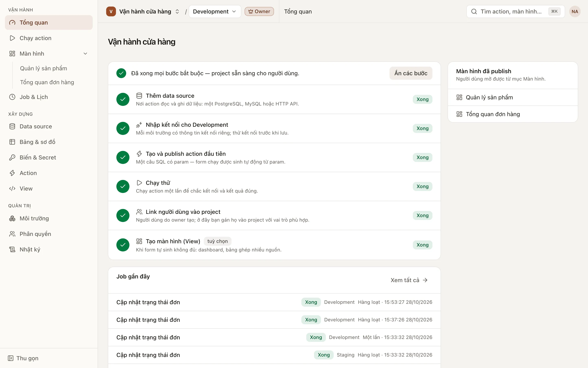The width and height of the screenshot is (588, 368).
Task: Open the Vận hành cửa hàng project switcher
Action: pyautogui.click(x=143, y=11)
